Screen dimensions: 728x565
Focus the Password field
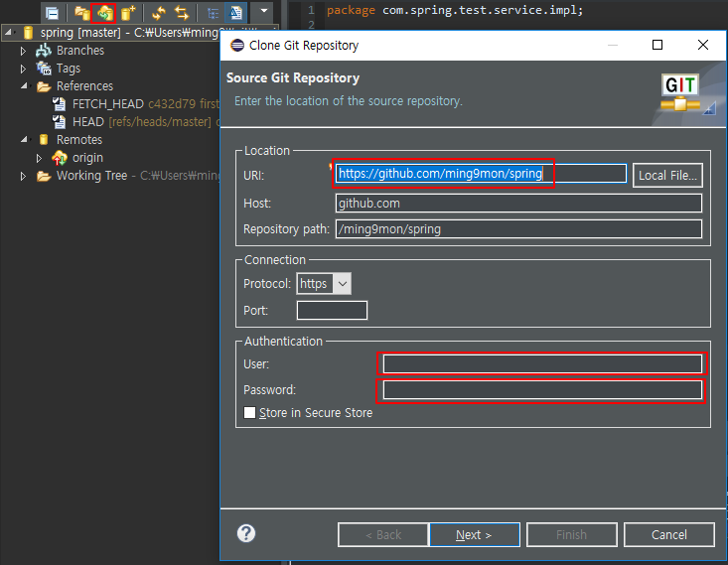click(x=542, y=390)
